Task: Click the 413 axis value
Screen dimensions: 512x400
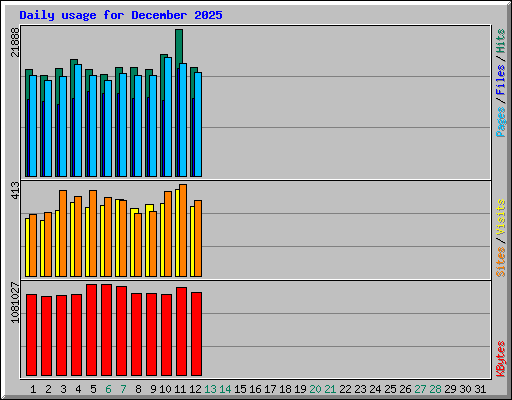Action: pos(15,190)
